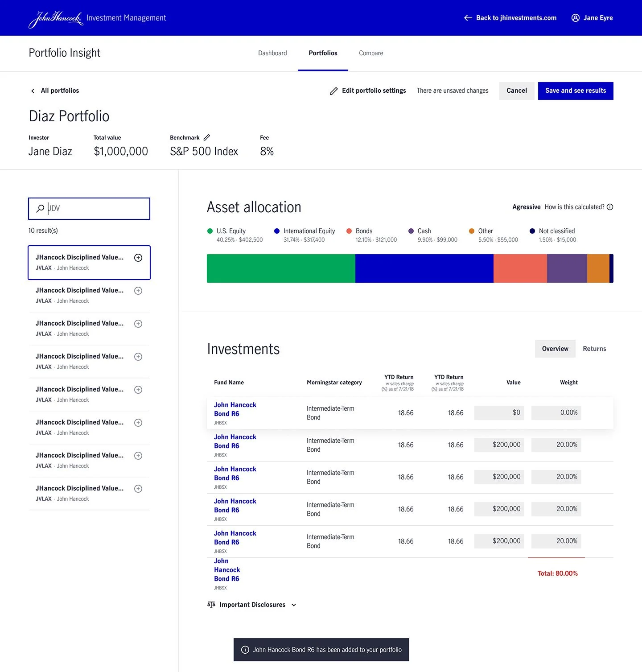642x672 pixels.
Task: Click the coral Bonds bar segment
Action: 520,268
